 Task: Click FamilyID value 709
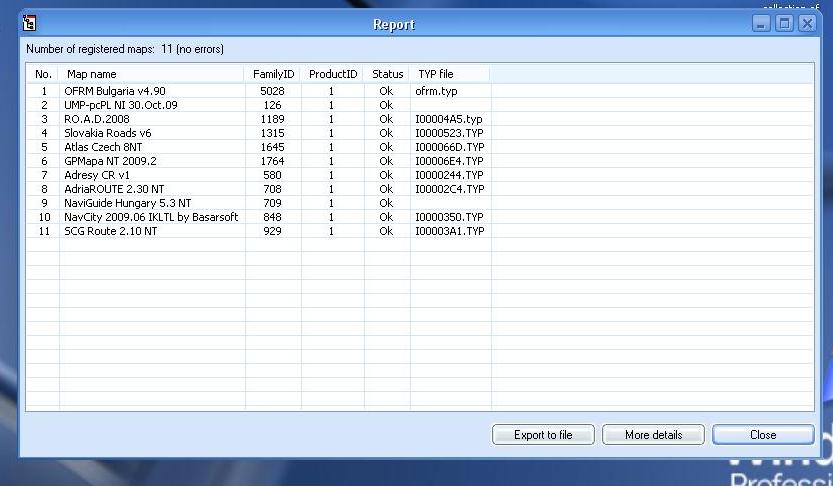[x=272, y=203]
